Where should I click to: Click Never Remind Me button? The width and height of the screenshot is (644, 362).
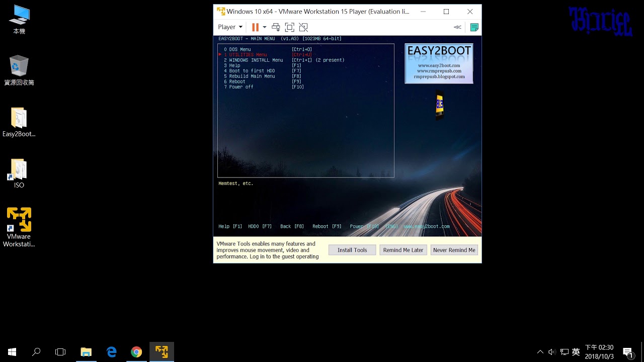(x=454, y=250)
